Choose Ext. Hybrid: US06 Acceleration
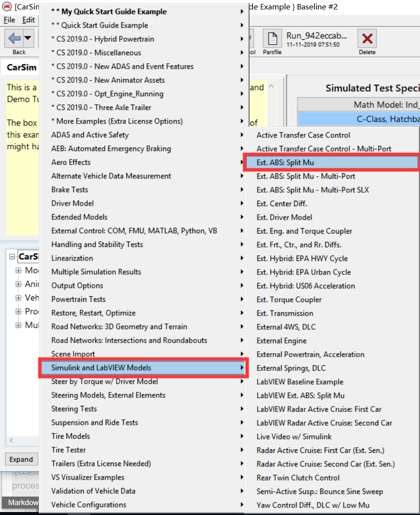The image size is (420, 515). [x=333, y=286]
